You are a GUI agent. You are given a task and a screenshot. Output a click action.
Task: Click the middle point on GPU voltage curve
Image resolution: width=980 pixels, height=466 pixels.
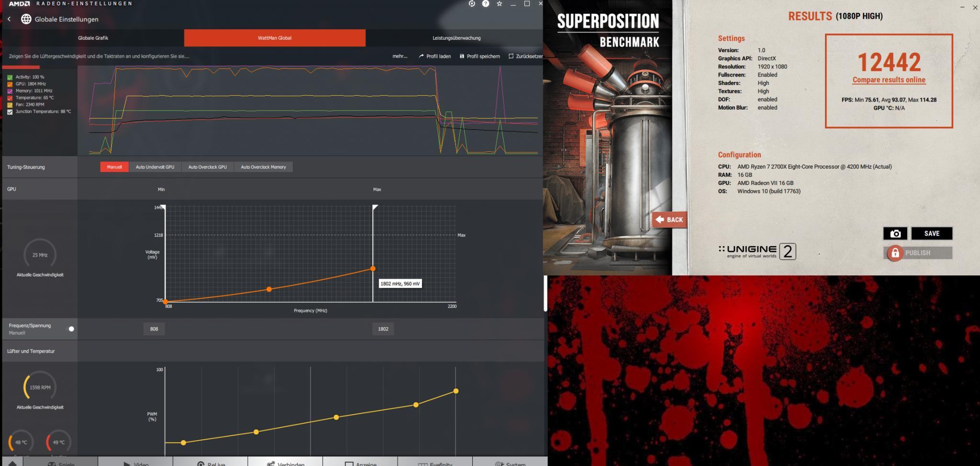coord(269,289)
